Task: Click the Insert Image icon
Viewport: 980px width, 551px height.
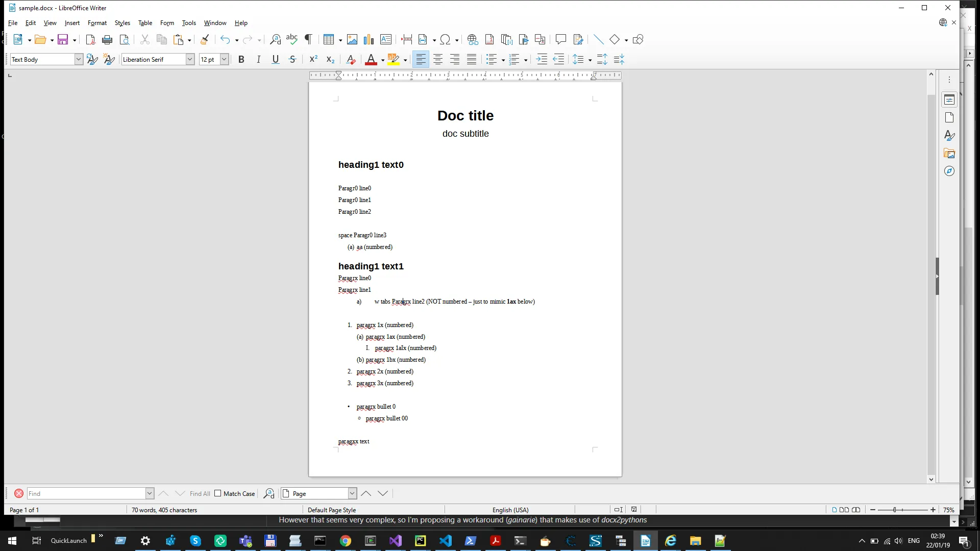Action: pyautogui.click(x=352, y=40)
